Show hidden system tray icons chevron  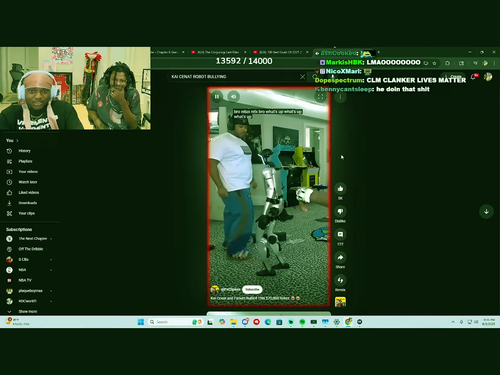[453, 322]
